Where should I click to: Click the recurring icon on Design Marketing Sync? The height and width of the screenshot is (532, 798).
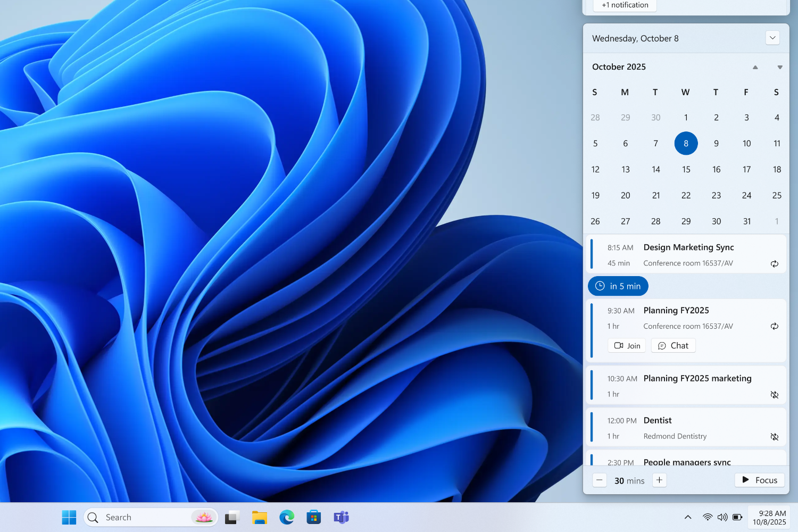coord(775,263)
